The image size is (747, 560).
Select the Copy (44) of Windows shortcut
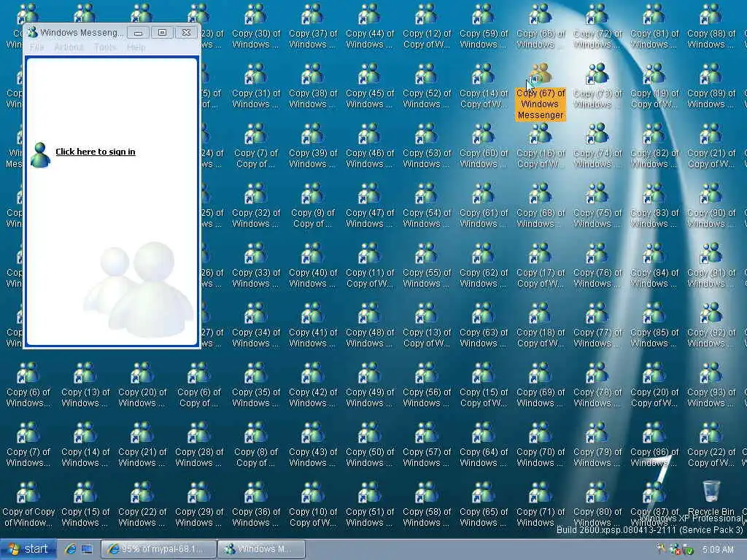point(370,26)
